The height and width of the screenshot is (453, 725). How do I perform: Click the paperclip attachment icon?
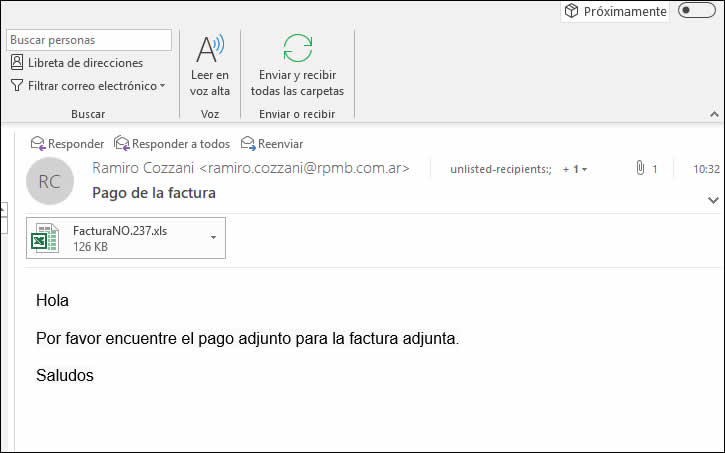[640, 168]
